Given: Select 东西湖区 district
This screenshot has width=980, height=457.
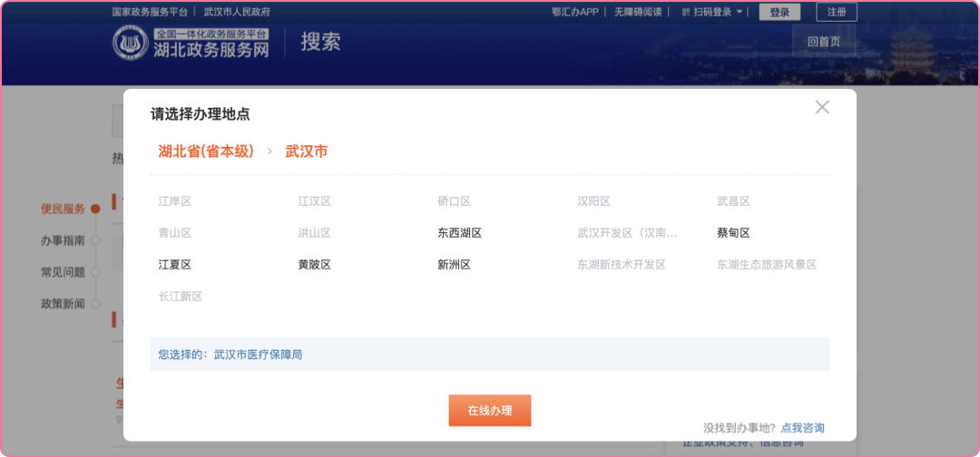Looking at the screenshot, I should coord(459,233).
